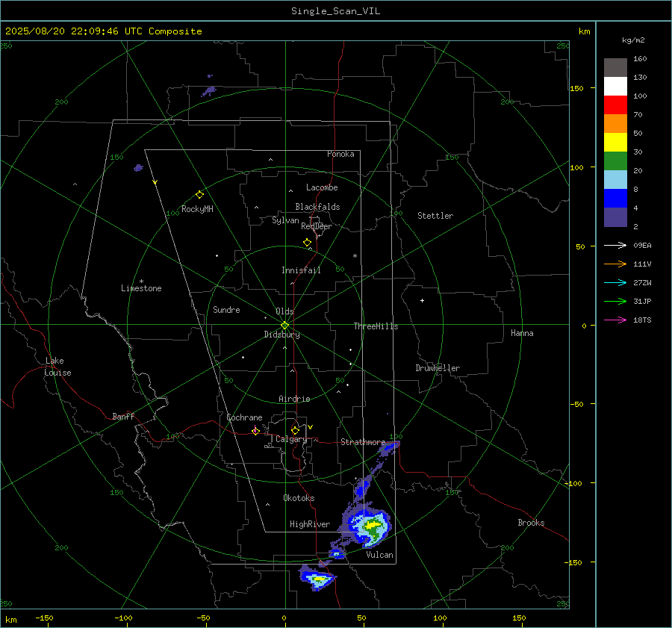Select the blue 4-8 color band

[615, 199]
